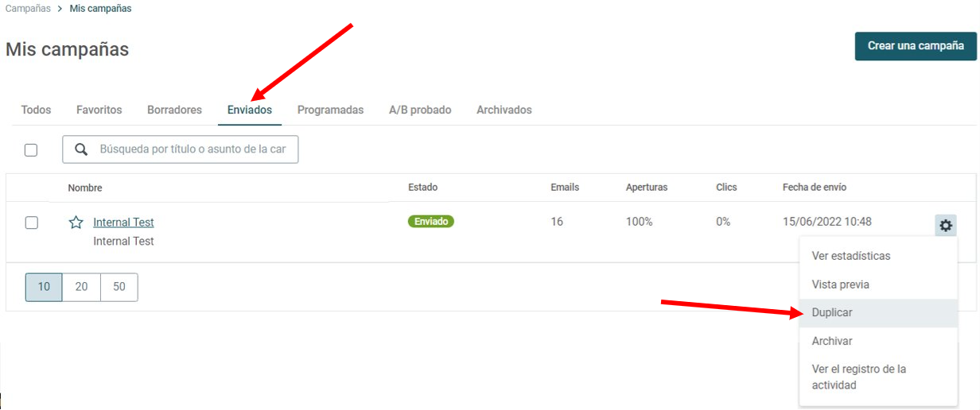Click the Fecha de envío column header
The image size is (980, 410).
[815, 188]
